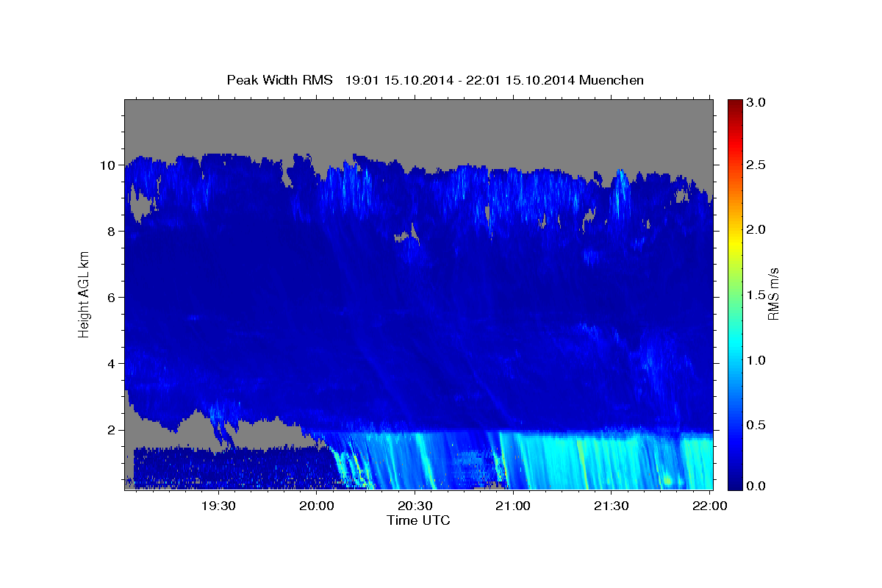Click the colorbar label '3.0'
Image resolution: width=882 pixels, height=588 pixels.
click(757, 102)
